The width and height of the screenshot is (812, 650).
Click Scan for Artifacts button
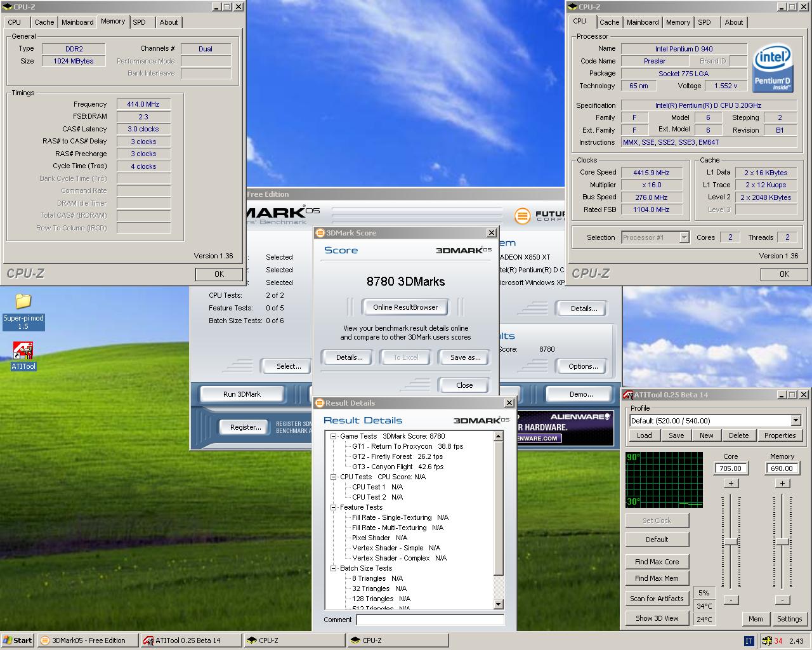[657, 599]
